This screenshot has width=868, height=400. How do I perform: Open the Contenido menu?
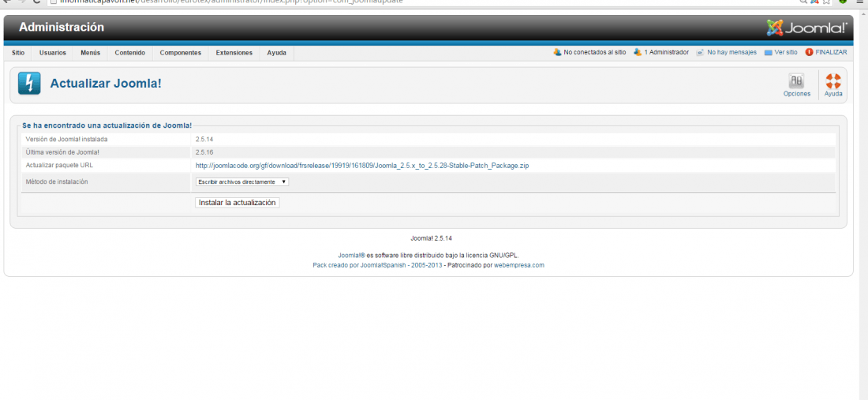[130, 53]
